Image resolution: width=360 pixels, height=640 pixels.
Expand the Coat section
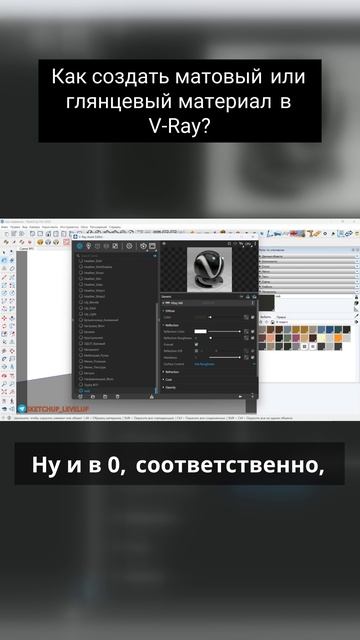[168, 380]
